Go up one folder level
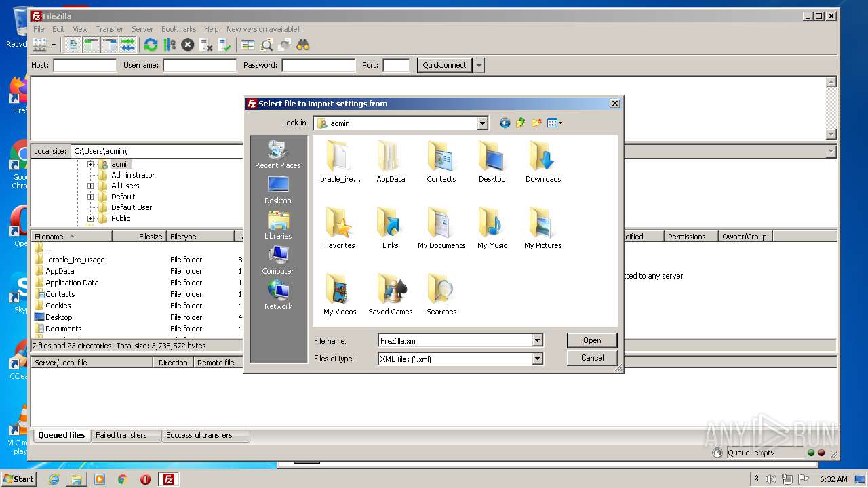This screenshot has width=868, height=488. 520,123
